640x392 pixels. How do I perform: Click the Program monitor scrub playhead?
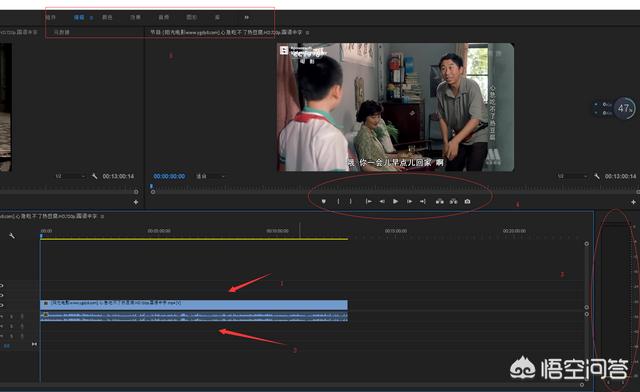[151, 186]
